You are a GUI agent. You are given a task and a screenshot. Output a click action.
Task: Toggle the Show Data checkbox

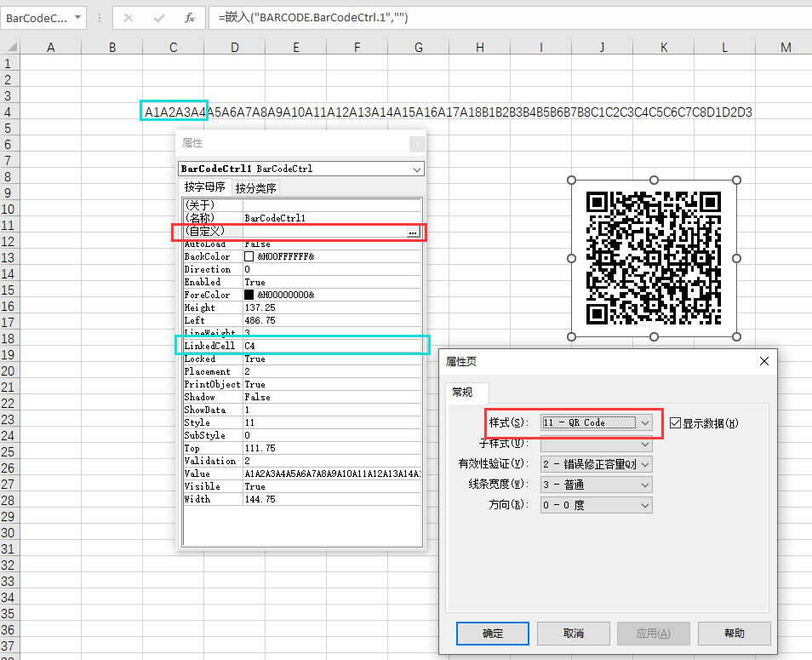click(676, 422)
